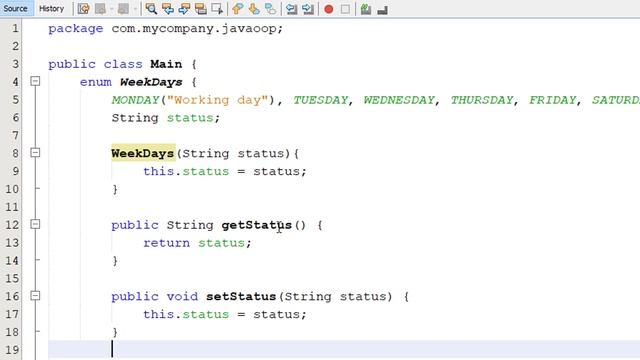Viewport: 640px width, 360px height.
Task: Click the setStatus method name
Action: pos(241,296)
